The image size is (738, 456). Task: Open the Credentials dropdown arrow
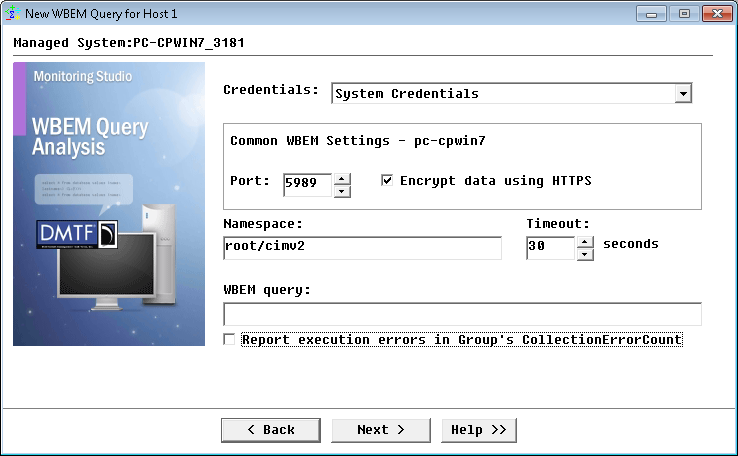(x=683, y=93)
